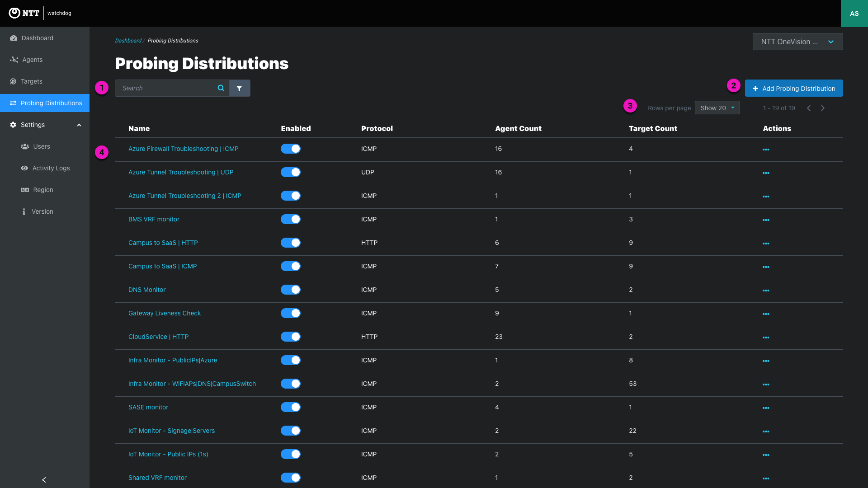This screenshot has width=868, height=488.
Task: Open actions menu for Infra Monitor WiFiAPs row
Action: tap(766, 385)
